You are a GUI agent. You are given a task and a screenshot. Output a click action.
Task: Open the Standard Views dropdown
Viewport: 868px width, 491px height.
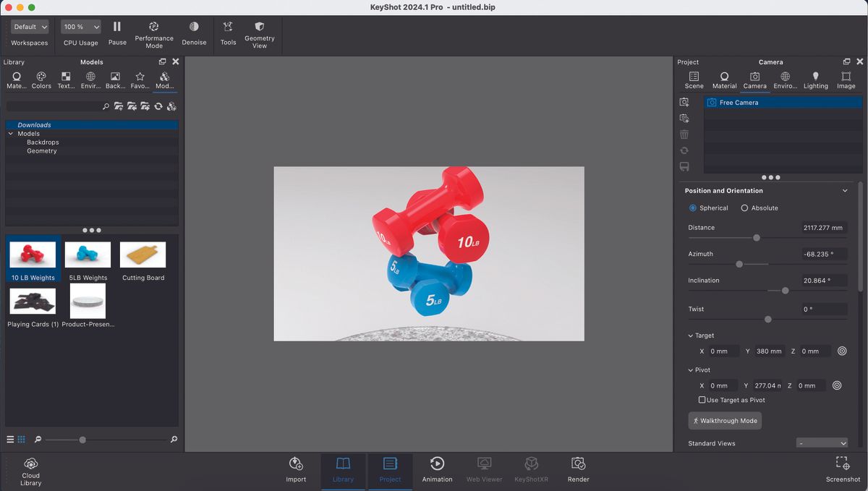tap(822, 443)
